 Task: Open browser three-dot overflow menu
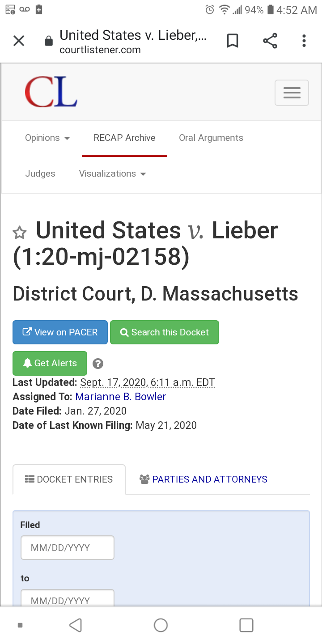point(304,41)
